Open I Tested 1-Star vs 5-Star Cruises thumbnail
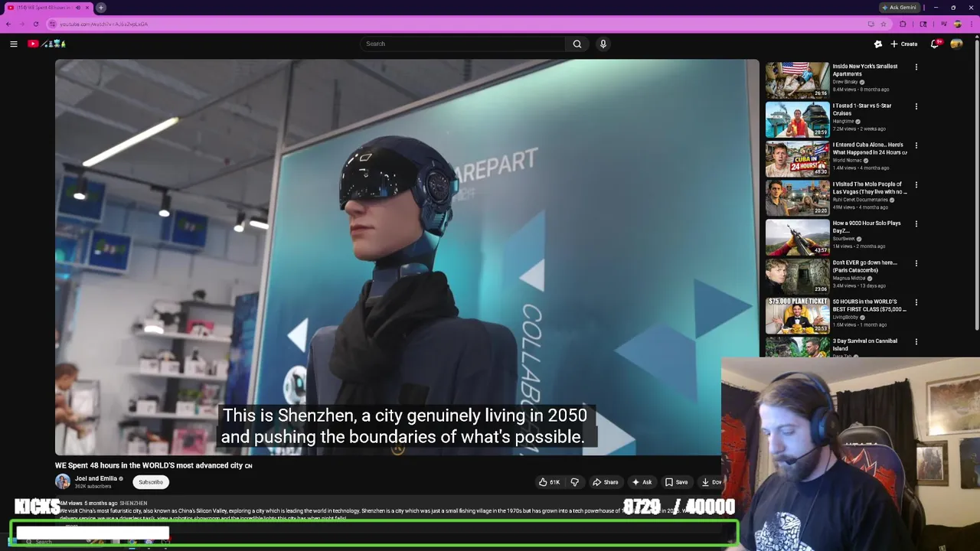980x551 pixels. [797, 119]
